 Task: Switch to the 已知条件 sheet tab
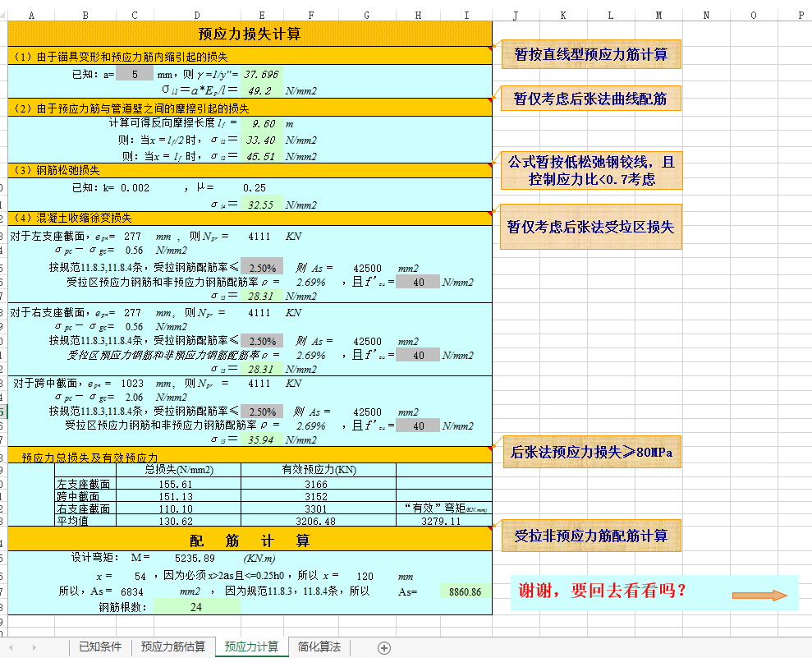click(x=100, y=646)
